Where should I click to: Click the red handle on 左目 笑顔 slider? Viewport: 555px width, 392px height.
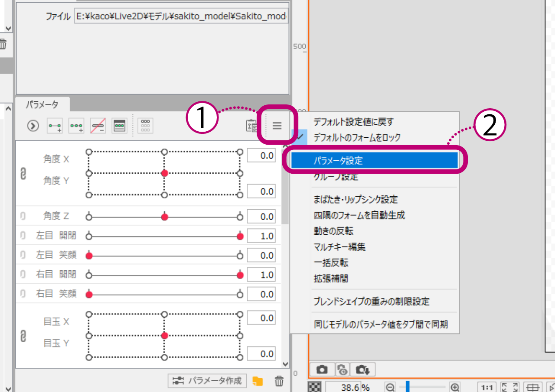coord(89,256)
